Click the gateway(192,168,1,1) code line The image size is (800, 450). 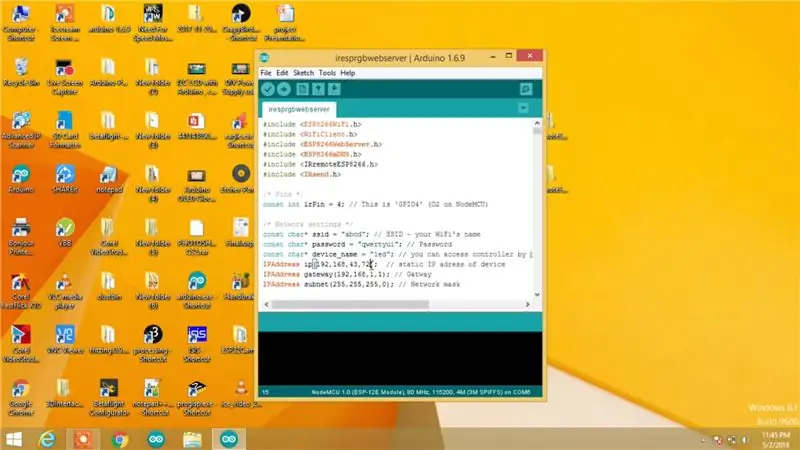click(x=347, y=274)
